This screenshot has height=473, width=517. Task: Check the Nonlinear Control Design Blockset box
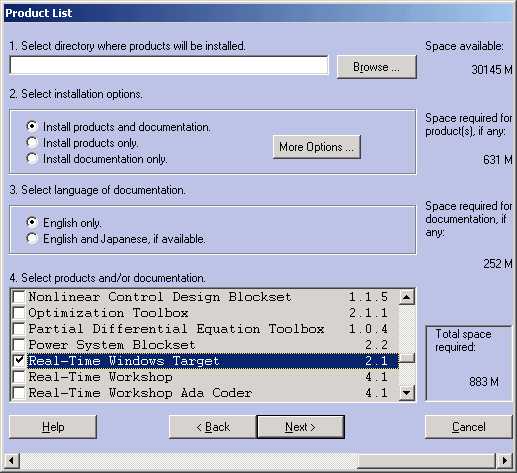tap(19, 297)
